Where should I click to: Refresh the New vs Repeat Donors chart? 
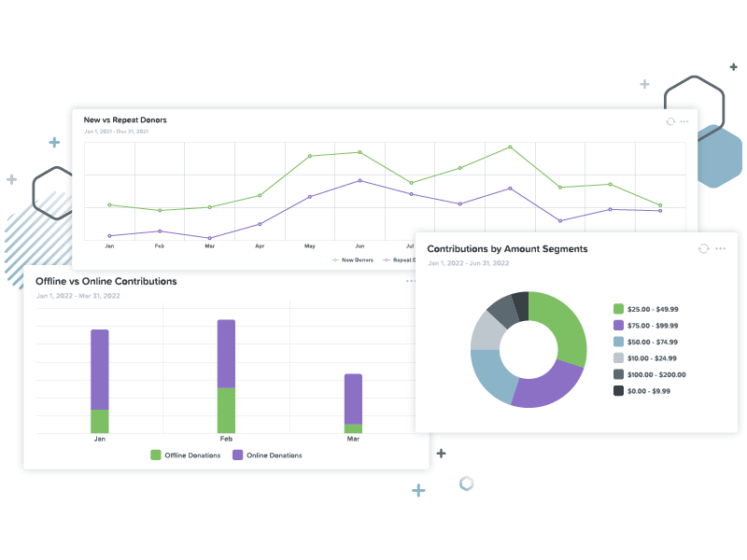(670, 121)
